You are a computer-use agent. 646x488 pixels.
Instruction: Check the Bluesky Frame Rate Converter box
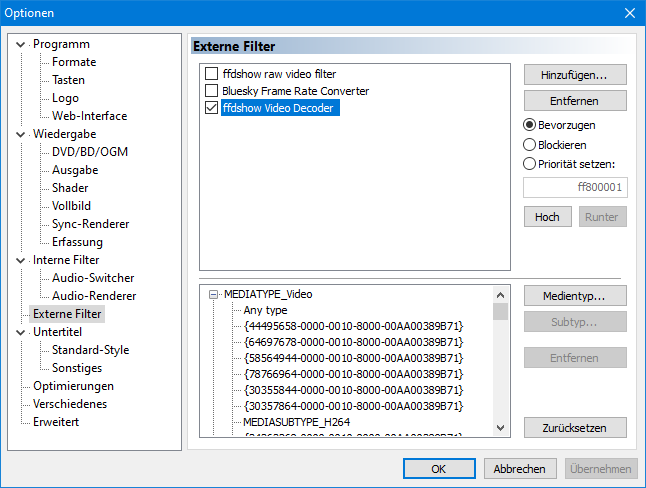point(211,91)
